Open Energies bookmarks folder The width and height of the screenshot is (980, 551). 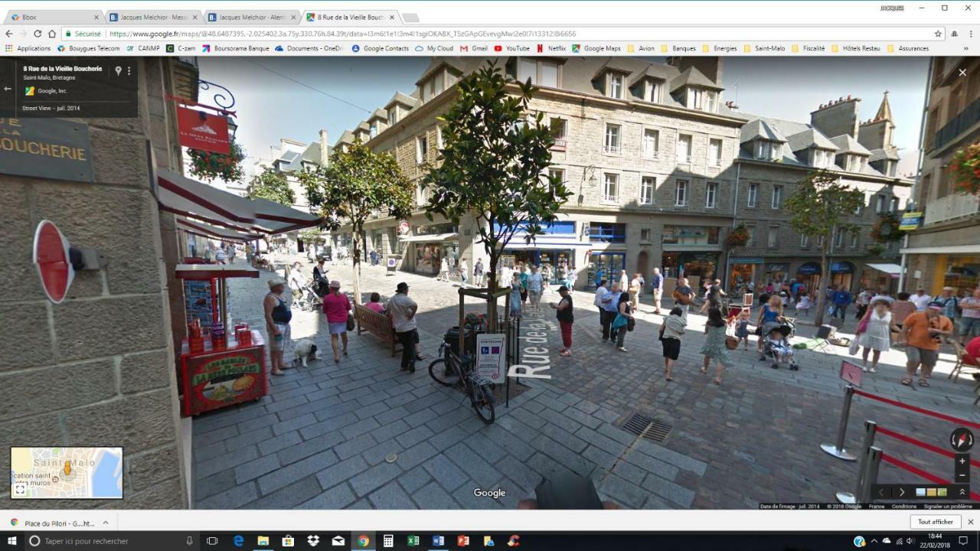tap(720, 48)
